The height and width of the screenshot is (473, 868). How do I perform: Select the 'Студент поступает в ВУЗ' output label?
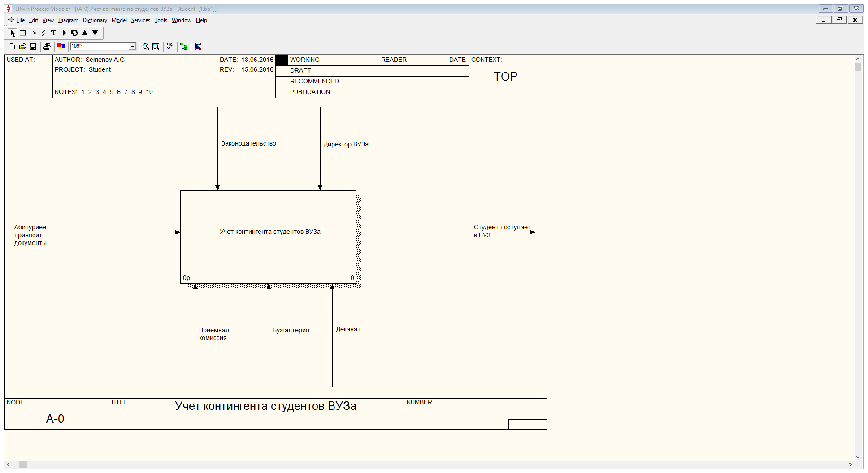point(502,231)
